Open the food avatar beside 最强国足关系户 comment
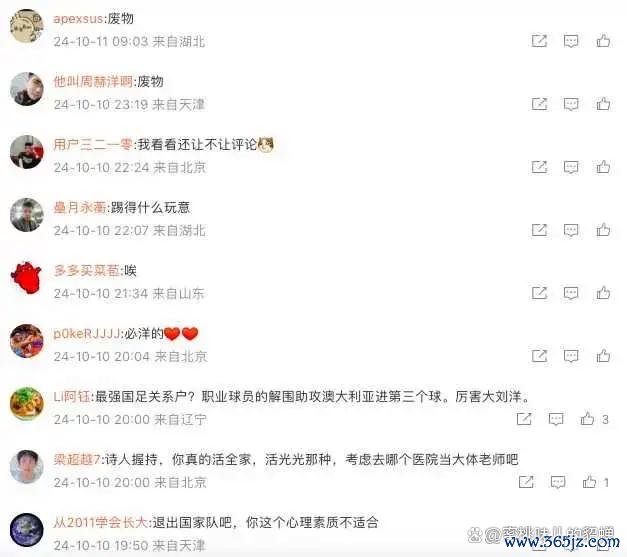 (26, 404)
